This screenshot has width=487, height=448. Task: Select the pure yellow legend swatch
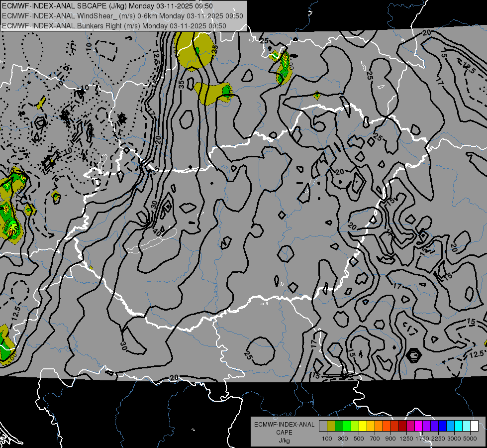pyautogui.click(x=363, y=426)
